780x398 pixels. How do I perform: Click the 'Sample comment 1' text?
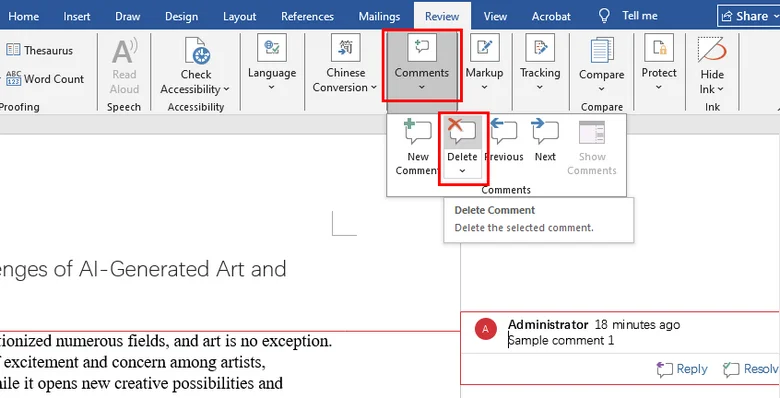tap(561, 341)
